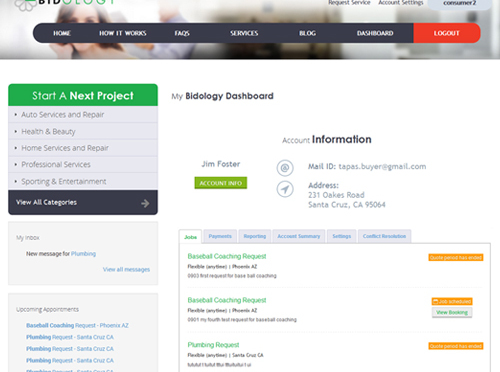Viewport: 500px width, 372px height.
Task: Click Quote period has ended badge for first Baseball request
Action: 456,257
